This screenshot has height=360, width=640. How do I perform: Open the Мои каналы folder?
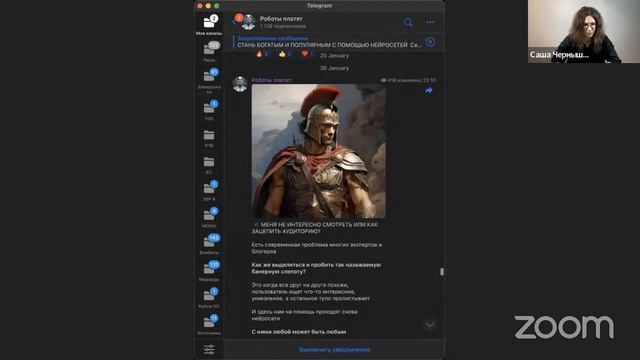[209, 25]
